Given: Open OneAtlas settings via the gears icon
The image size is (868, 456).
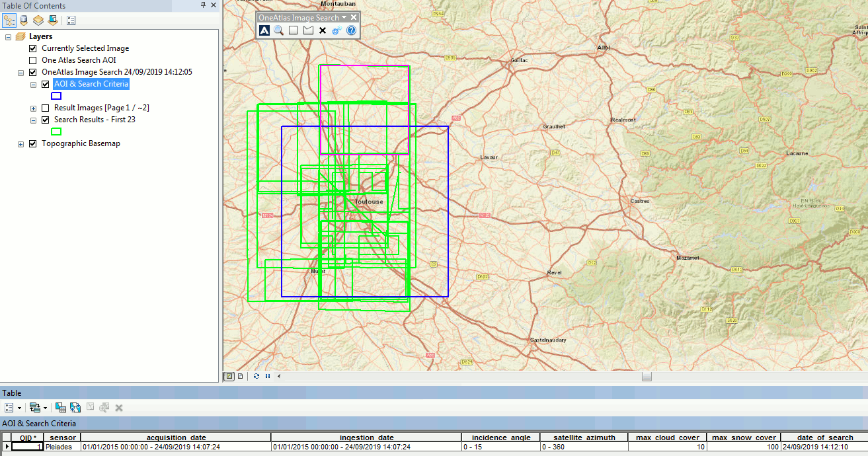Looking at the screenshot, I should click(x=336, y=30).
